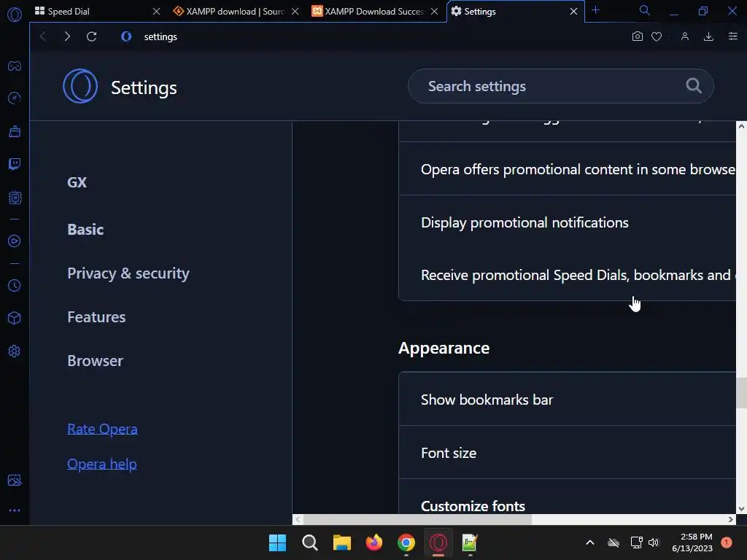This screenshot has height=560, width=747.
Task: Click the vertical scrollbar thumb
Action: pyautogui.click(x=741, y=393)
